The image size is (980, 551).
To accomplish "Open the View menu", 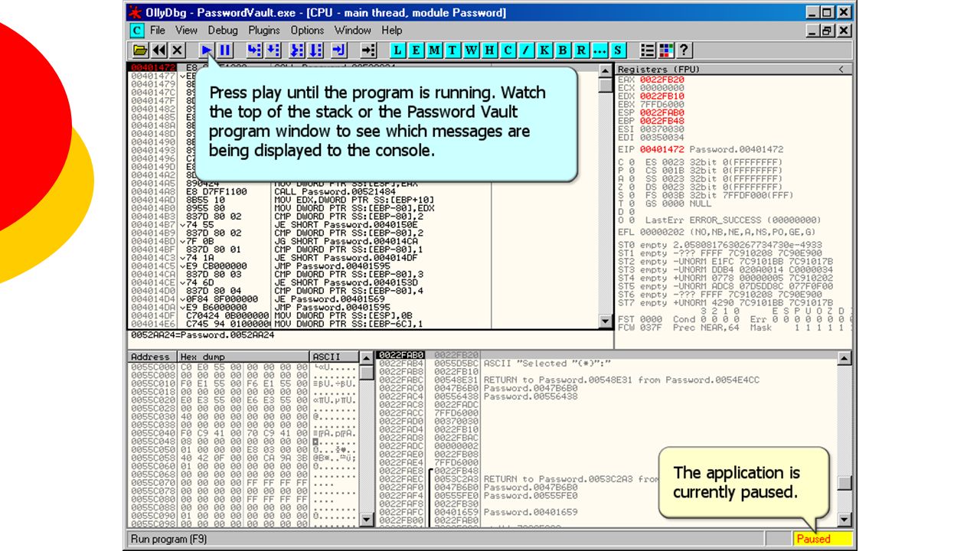I will click(x=187, y=31).
